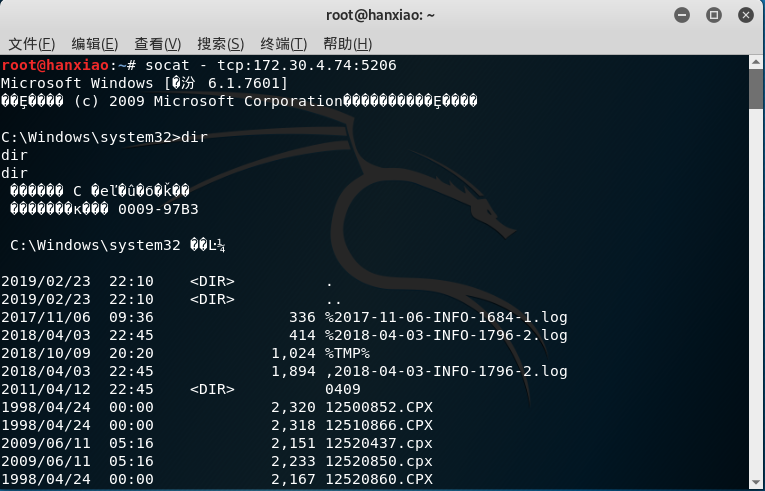The image size is (765, 491).
Task: Open the 查看(V) menu
Action: coord(158,44)
